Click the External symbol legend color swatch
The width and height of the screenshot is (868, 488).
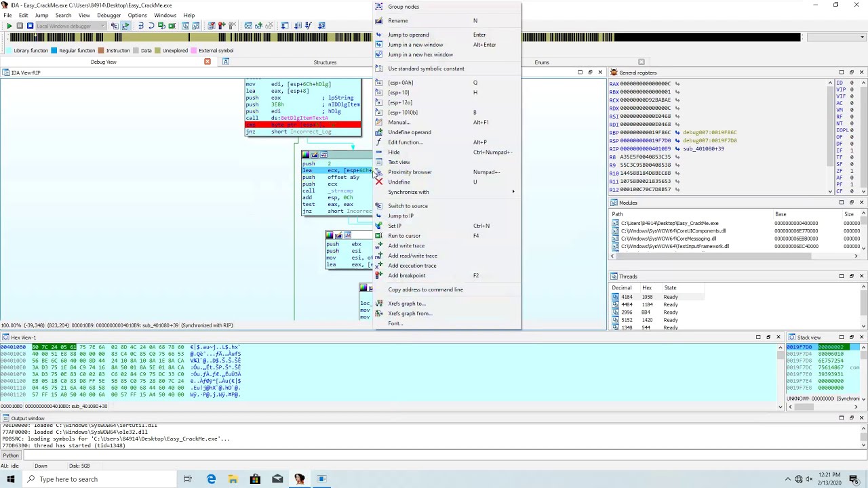(193, 51)
